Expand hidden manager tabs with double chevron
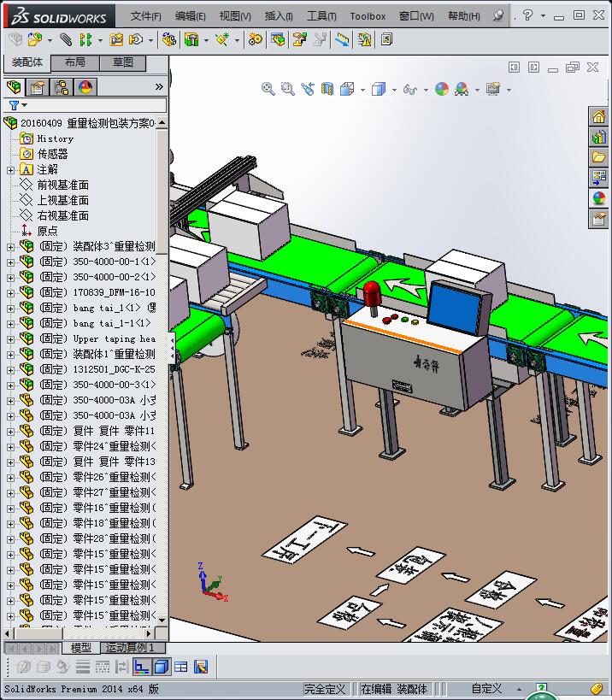 click(x=159, y=86)
